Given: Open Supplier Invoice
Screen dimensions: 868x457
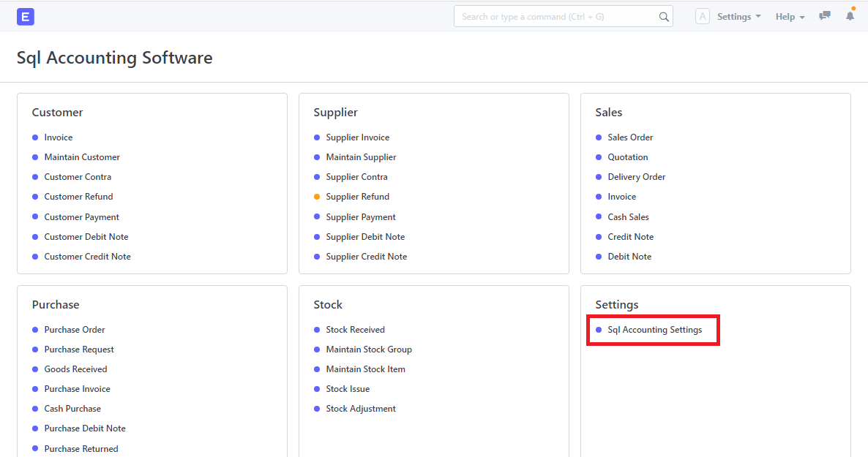Looking at the screenshot, I should (x=358, y=137).
